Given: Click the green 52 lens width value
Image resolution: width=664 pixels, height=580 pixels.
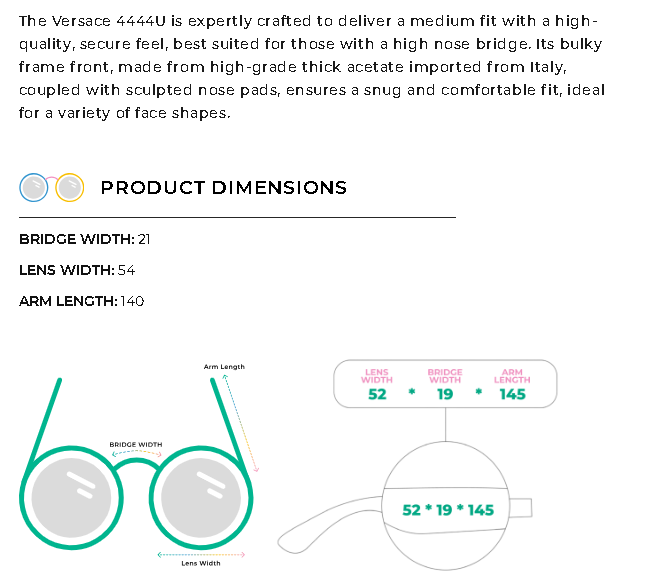Looking at the screenshot, I should point(377,394).
